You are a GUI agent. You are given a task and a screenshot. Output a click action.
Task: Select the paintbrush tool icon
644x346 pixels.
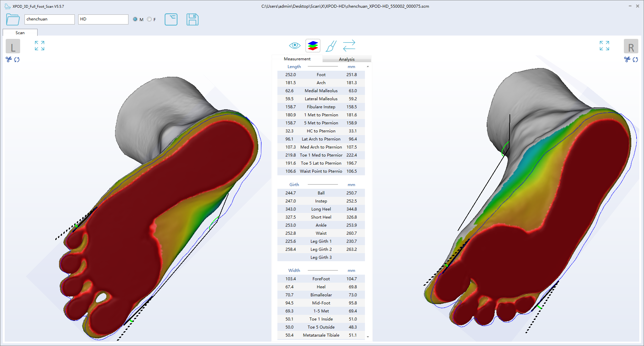(x=331, y=46)
